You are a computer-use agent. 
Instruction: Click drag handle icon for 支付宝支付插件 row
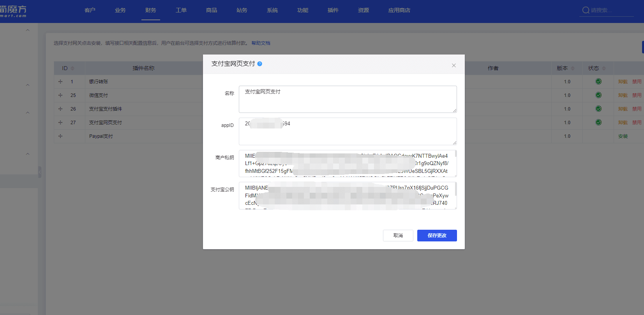60,109
